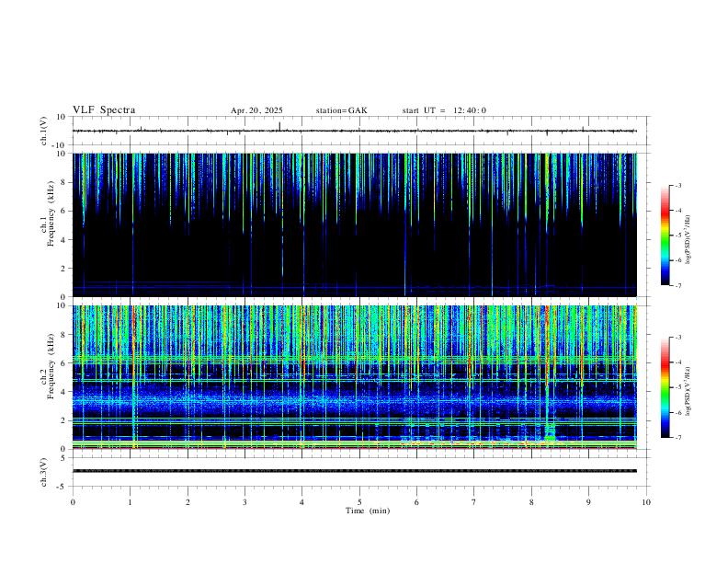Click the ch.1 spectrogram plot panel
This screenshot has width=728, height=563.
pyautogui.click(x=355, y=224)
